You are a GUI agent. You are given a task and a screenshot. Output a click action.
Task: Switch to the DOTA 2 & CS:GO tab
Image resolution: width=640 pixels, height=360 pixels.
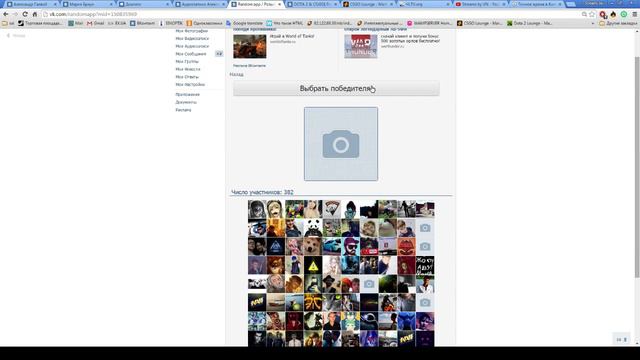coord(312,4)
